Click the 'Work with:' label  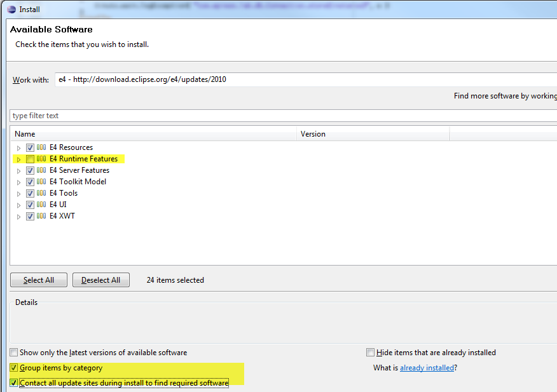tap(31, 80)
